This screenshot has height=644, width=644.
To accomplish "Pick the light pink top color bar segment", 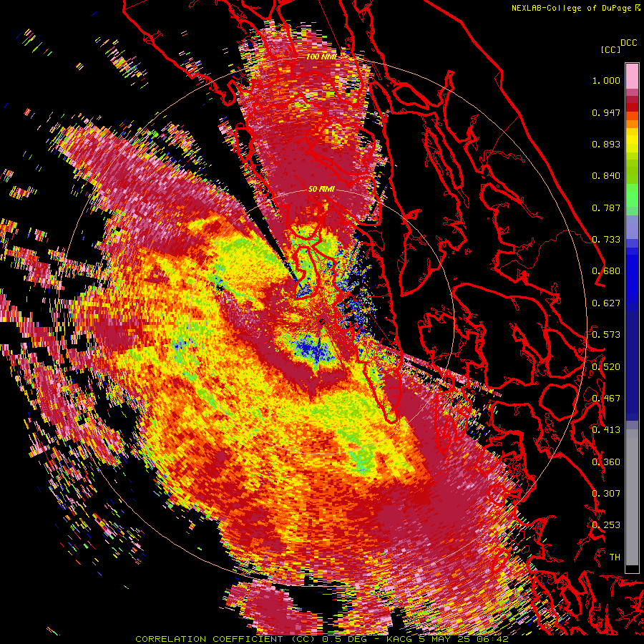I will point(632,76).
